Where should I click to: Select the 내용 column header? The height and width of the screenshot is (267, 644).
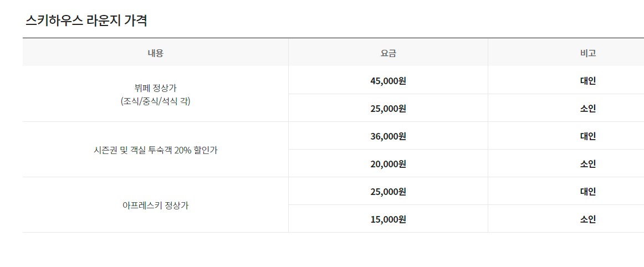click(x=155, y=53)
